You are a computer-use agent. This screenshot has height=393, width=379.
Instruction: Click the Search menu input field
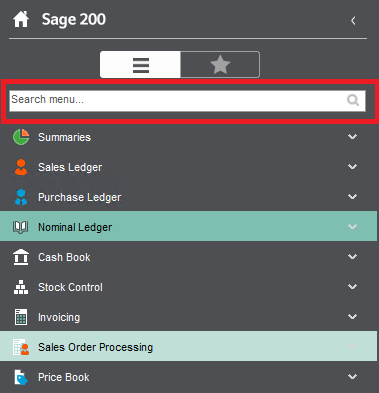[187, 101]
